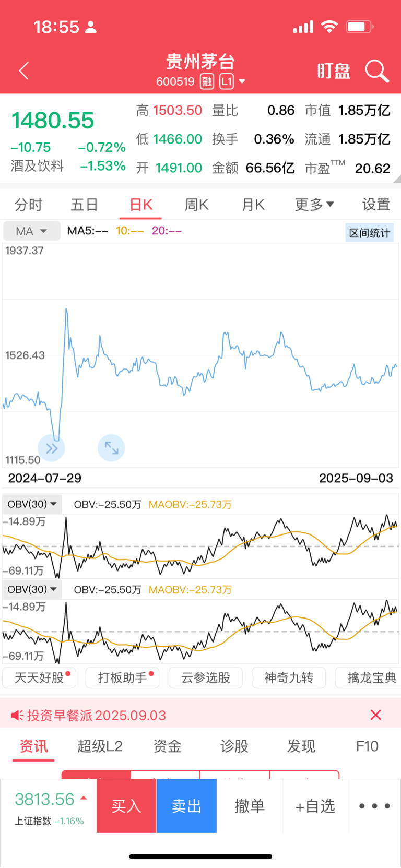Open the L1 level dropdown arrow
Image resolution: width=401 pixels, height=868 pixels.
(242, 81)
